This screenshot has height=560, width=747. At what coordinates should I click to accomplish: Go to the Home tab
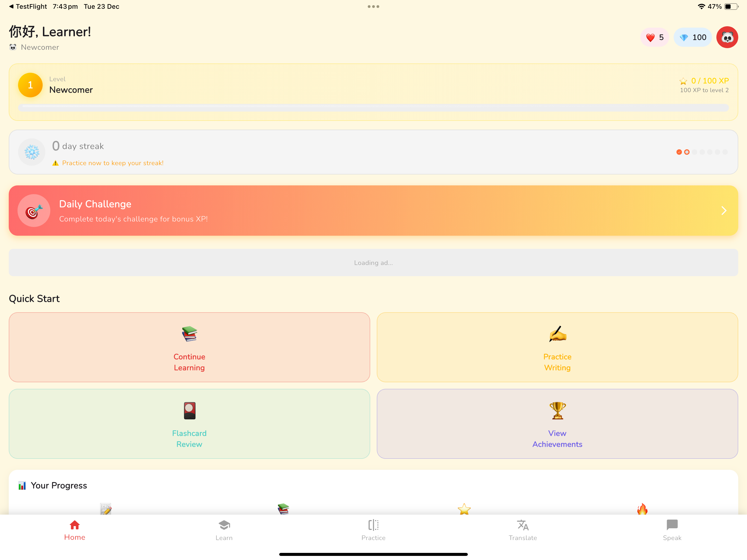pyautogui.click(x=75, y=530)
